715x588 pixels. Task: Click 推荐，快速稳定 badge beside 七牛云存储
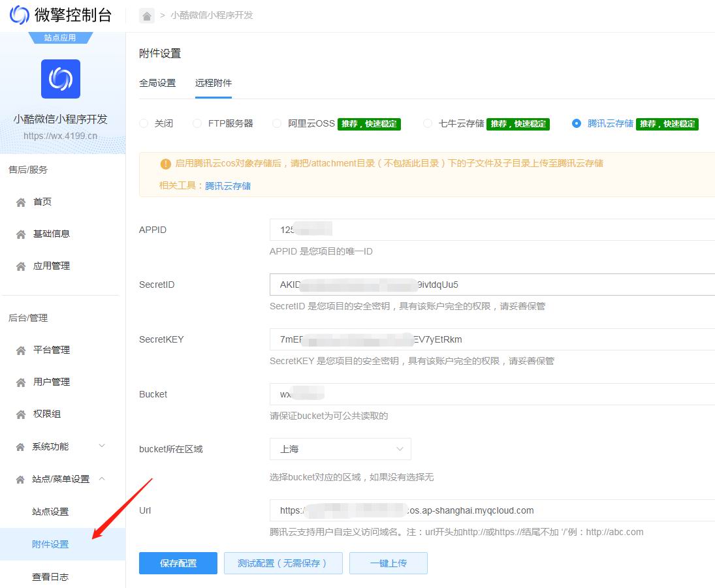518,124
